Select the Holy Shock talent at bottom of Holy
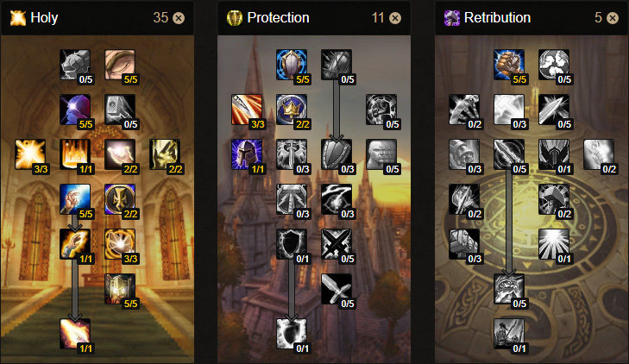 75,334
